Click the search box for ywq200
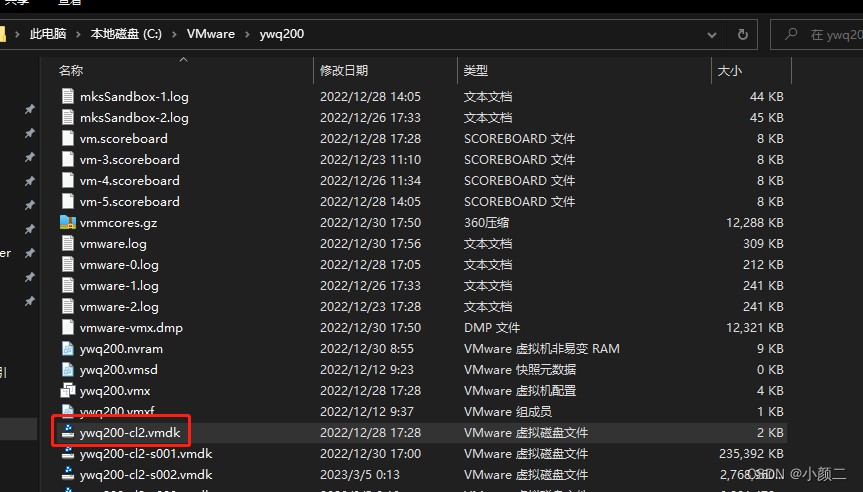 [828, 34]
